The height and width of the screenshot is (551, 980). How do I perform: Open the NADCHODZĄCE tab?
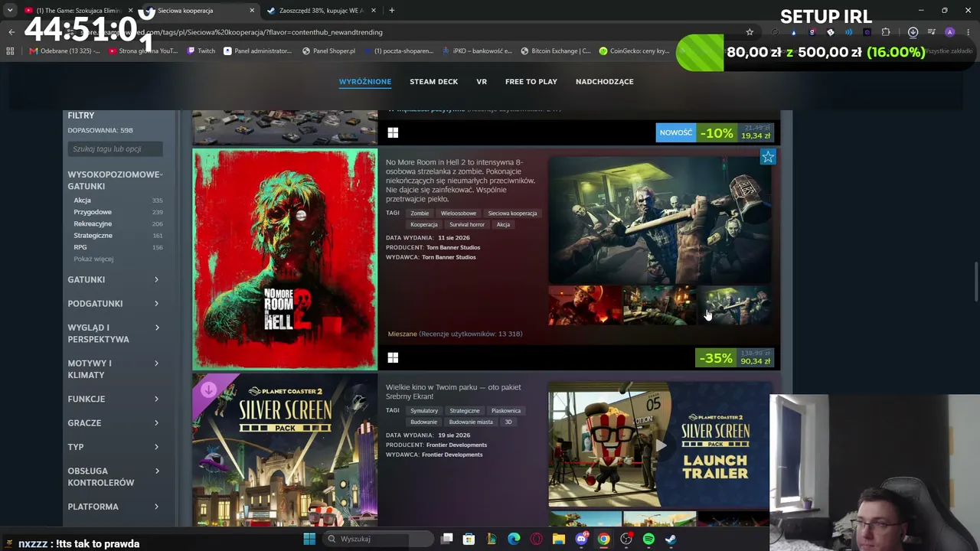605,81
